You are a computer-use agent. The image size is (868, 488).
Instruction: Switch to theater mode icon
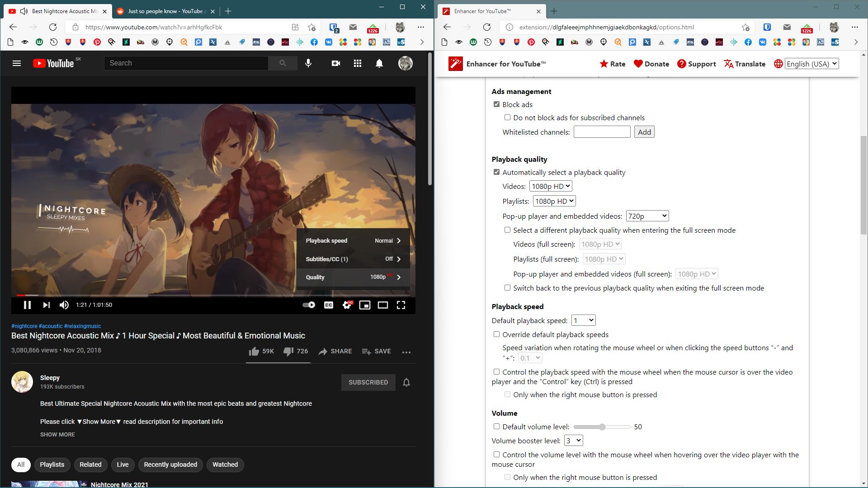point(382,305)
